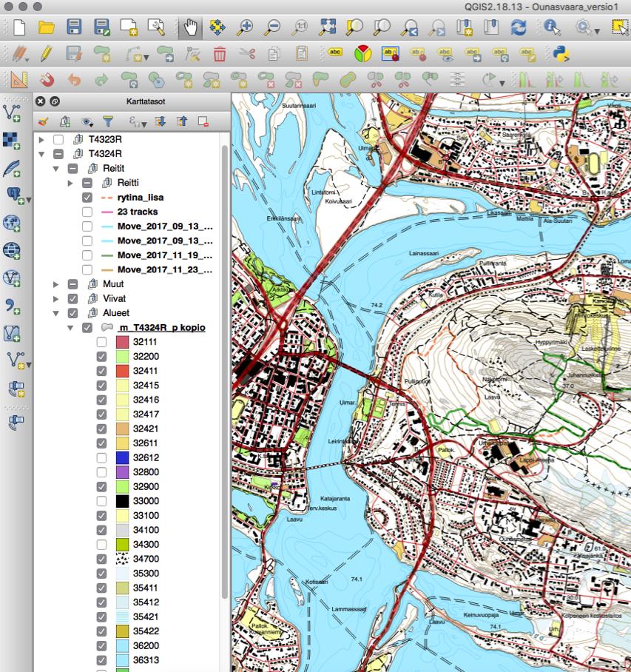Viewport: 631px width, 672px height.
Task: Undock the Karttatasot panel
Action: point(55,101)
